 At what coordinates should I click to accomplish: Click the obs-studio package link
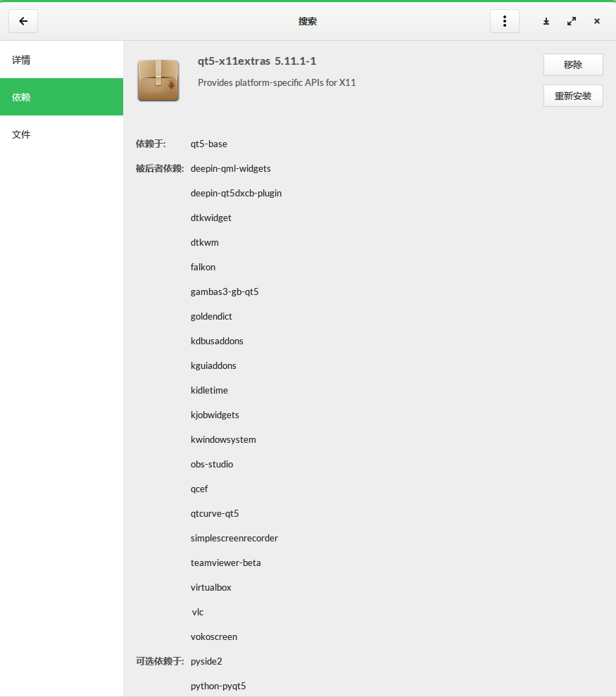212,464
